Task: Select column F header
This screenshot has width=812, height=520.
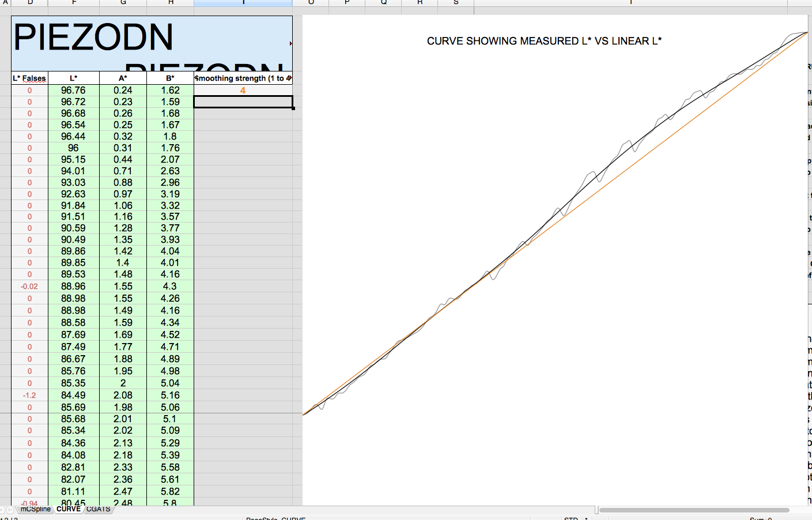Action: pyautogui.click(x=74, y=3)
